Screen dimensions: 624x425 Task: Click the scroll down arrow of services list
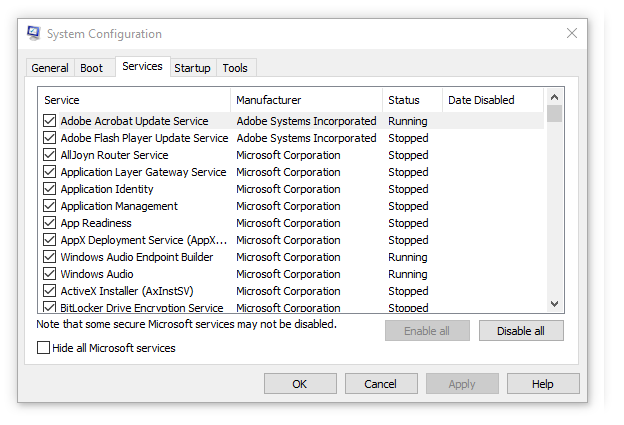point(554,304)
